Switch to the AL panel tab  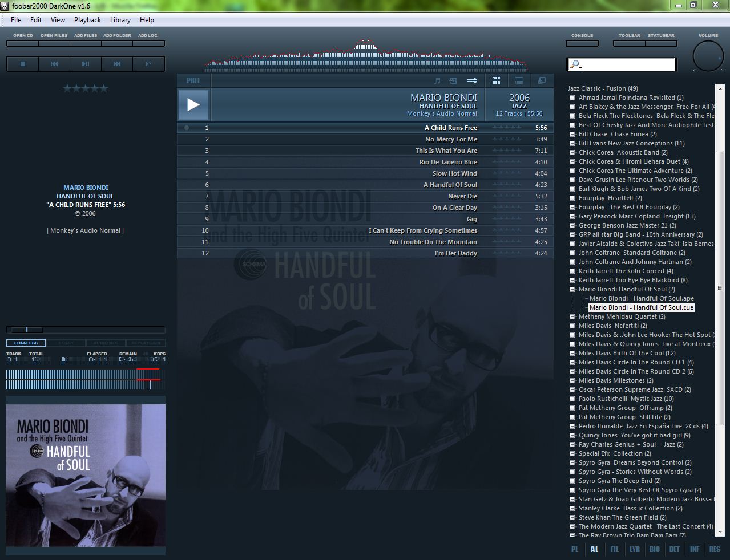pos(595,549)
